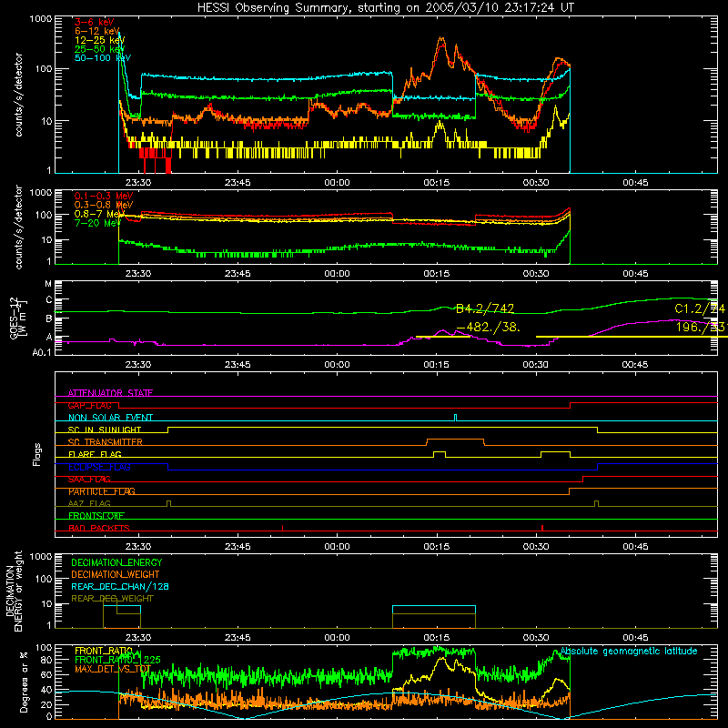Click the 0.1-0.3 MeV legend entry

pyautogui.click(x=104, y=196)
